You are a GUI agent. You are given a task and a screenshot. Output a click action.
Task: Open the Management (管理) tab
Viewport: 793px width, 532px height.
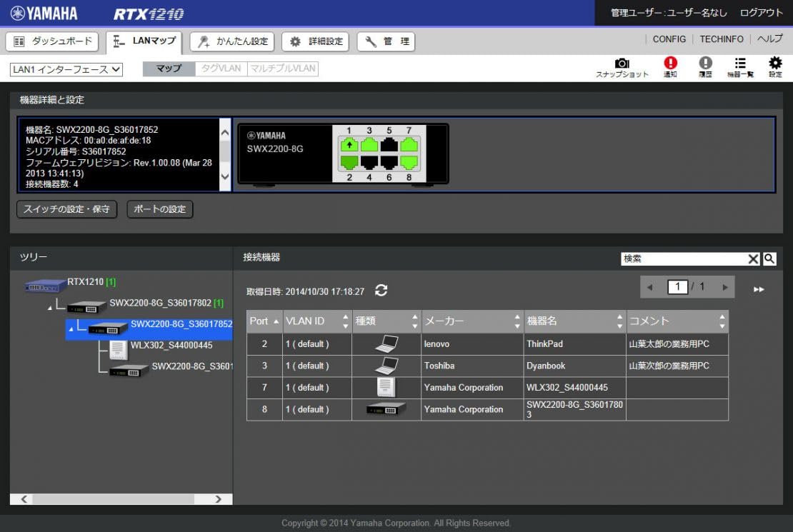tap(386, 41)
